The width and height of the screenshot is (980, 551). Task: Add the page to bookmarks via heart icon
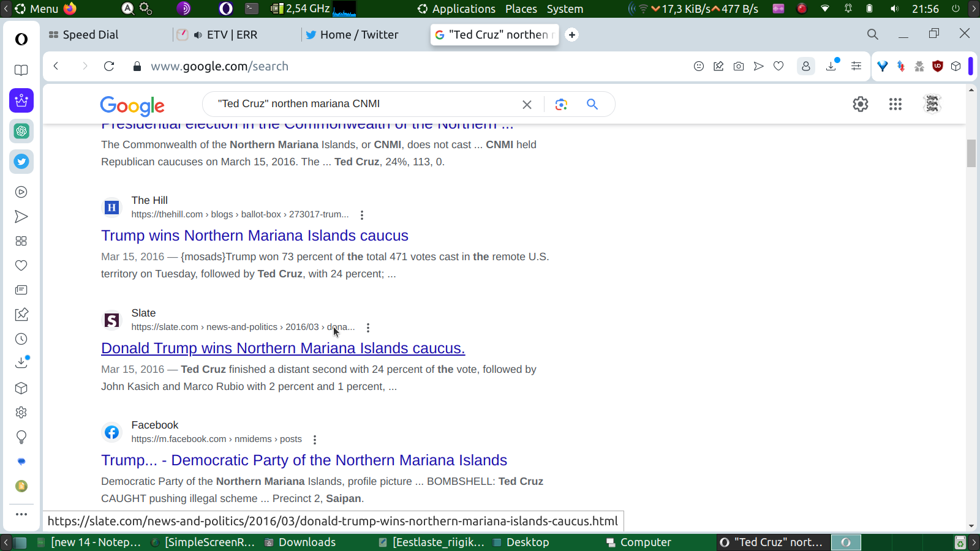(x=778, y=66)
